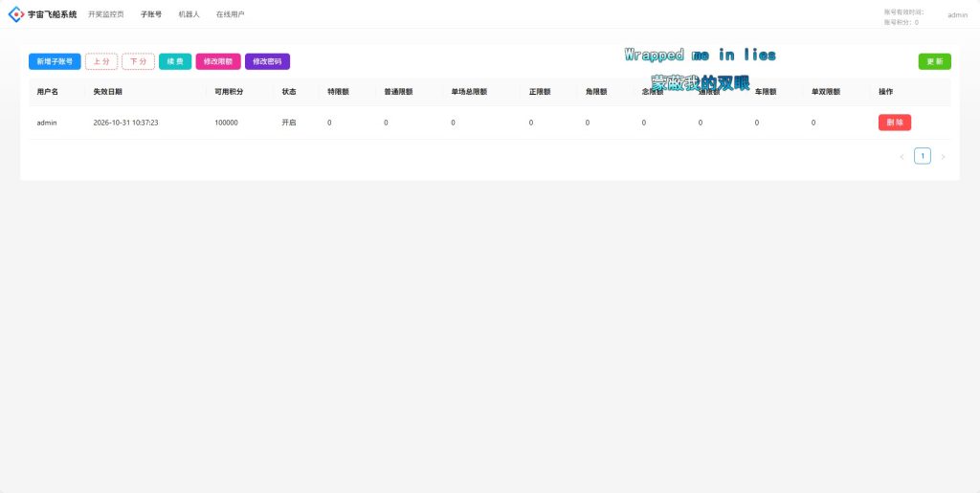980x493 pixels.
Task: Open the 开奖监控页 menu item
Action: (105, 13)
